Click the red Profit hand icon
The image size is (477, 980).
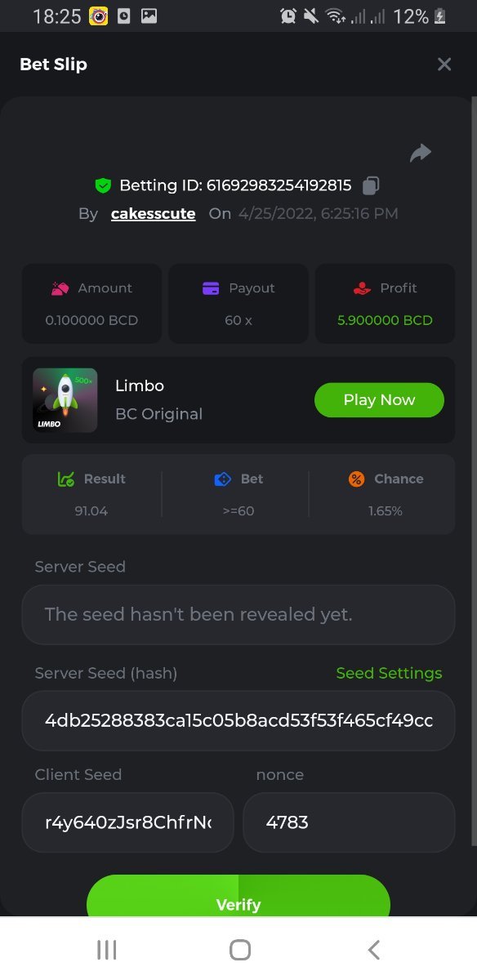(x=362, y=287)
